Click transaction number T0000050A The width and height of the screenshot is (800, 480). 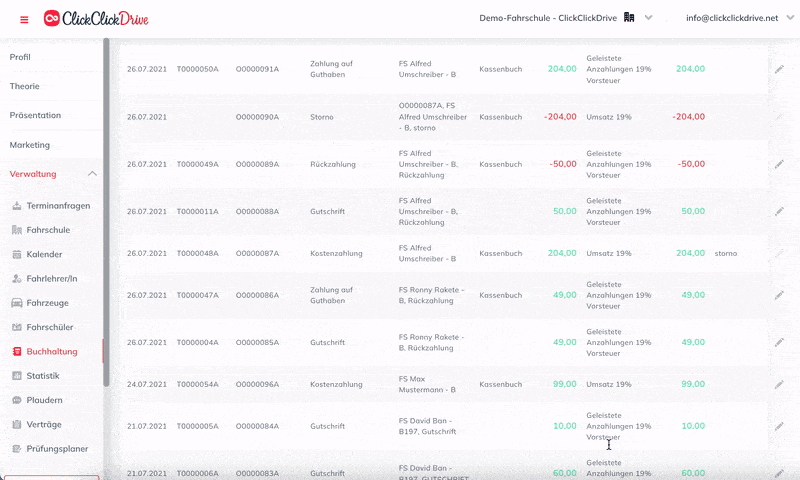pos(197,69)
